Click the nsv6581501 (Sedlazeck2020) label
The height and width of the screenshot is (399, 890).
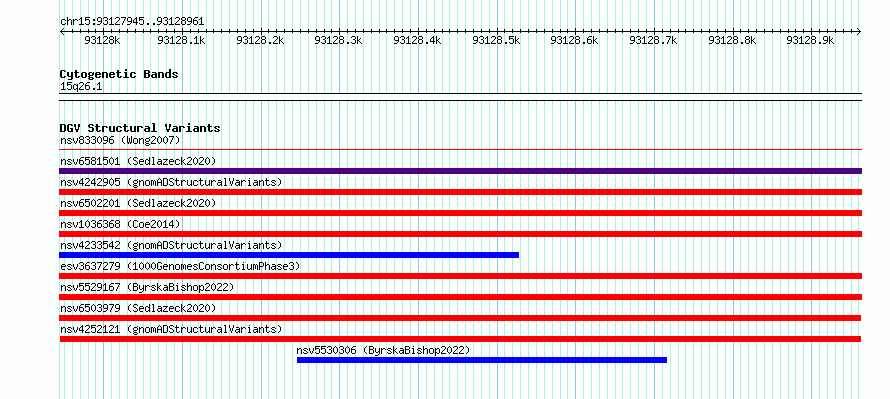pos(138,161)
